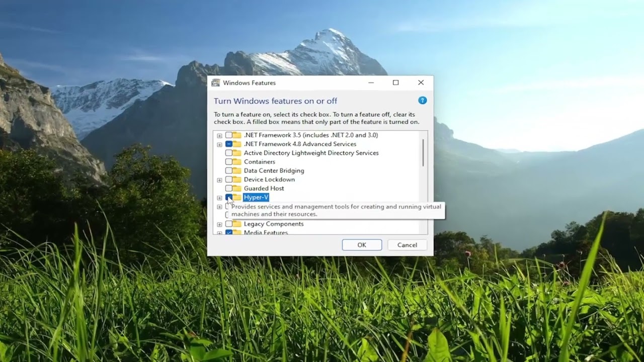Select the '.NET Framework 4.8 Advanced Services' label
Viewport: 644px width, 362px height.
point(300,144)
